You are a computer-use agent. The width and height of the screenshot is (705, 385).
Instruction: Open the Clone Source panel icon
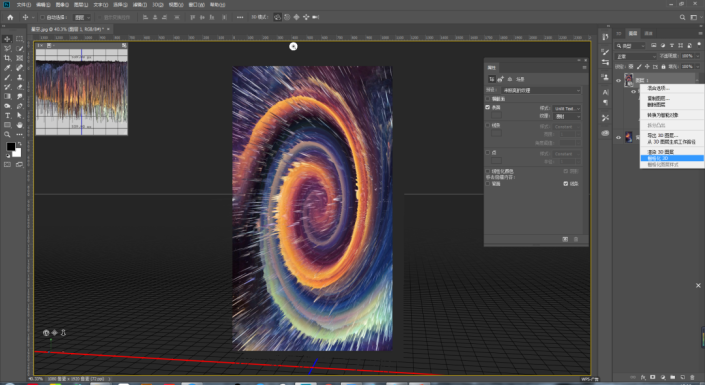605,77
